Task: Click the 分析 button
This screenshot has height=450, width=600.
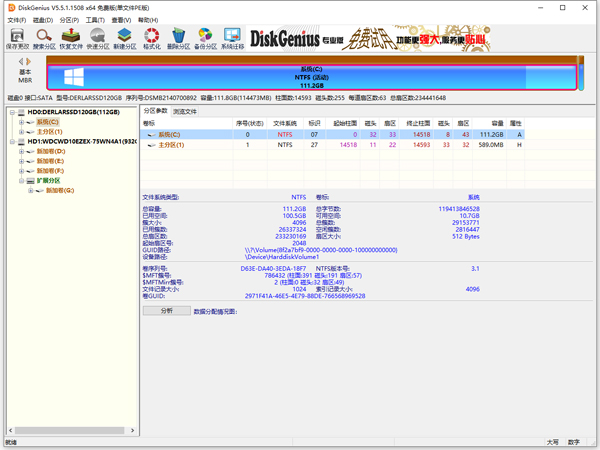Action: pos(167,311)
